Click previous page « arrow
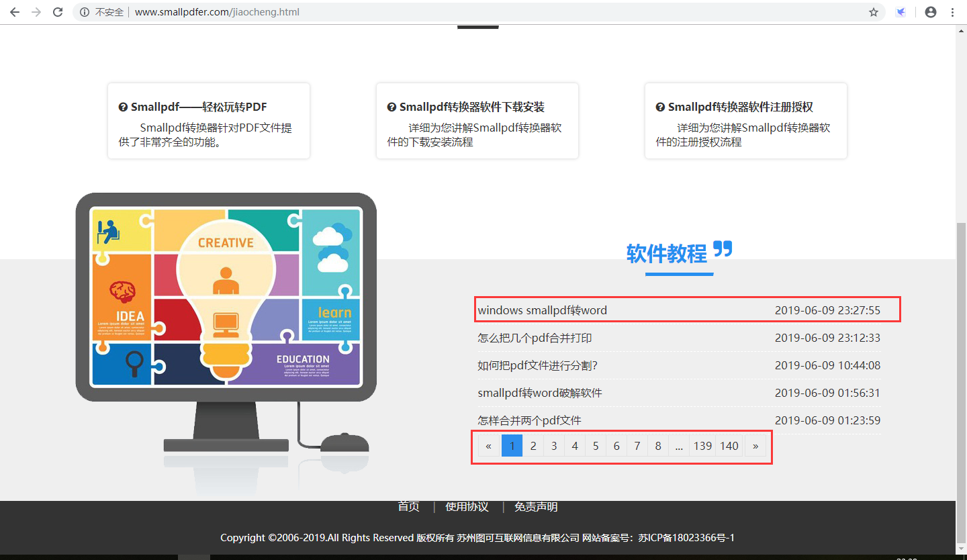Screen dimensions: 967x560 (489, 446)
